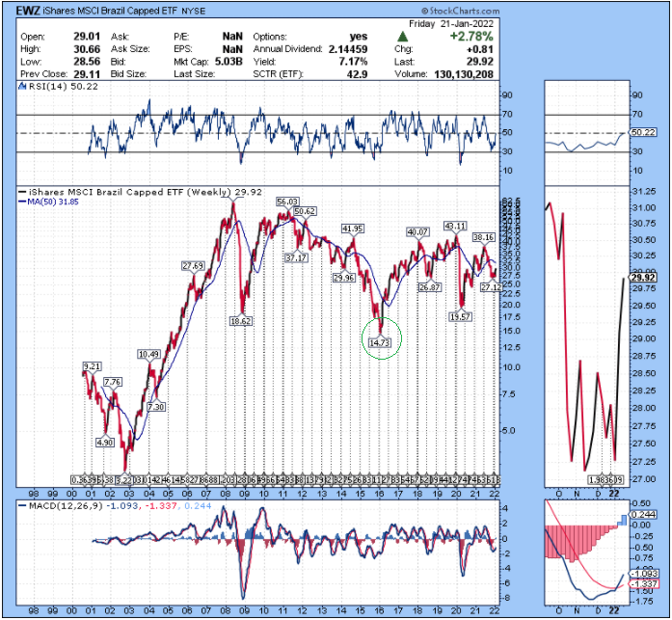
Task: Click the Options value yes
Action: 359,37
